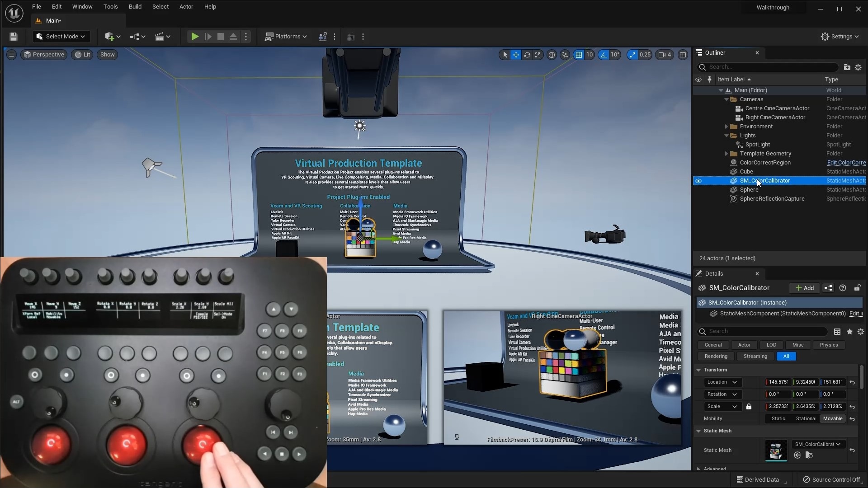Activate the rotate gizmo tool
This screenshot has width=868, height=488.
coord(527,55)
